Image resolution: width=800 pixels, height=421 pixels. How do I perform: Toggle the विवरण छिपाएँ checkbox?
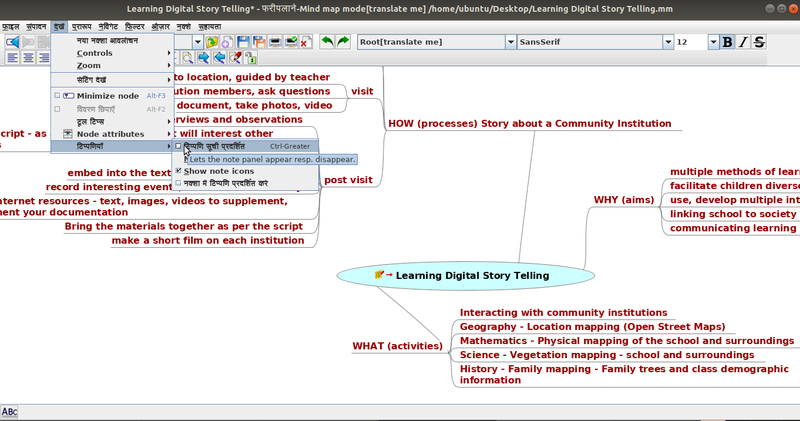coord(57,109)
